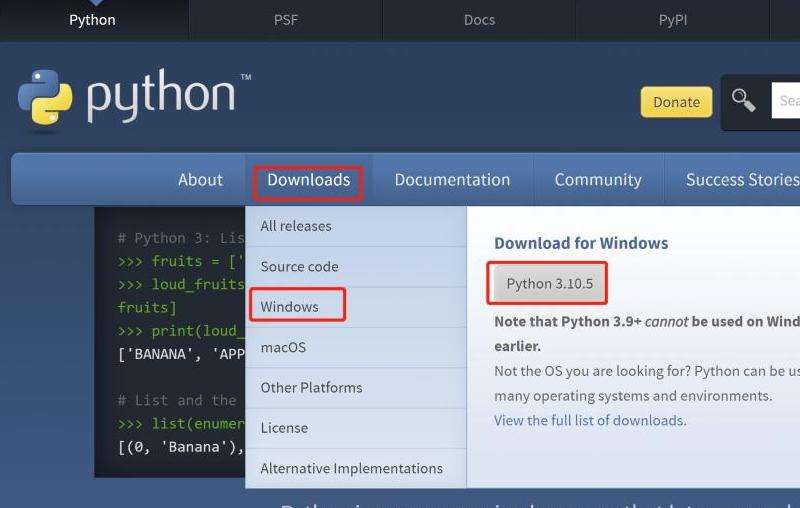Open the Docs top tab
This screenshot has width=800, height=508.
479,20
